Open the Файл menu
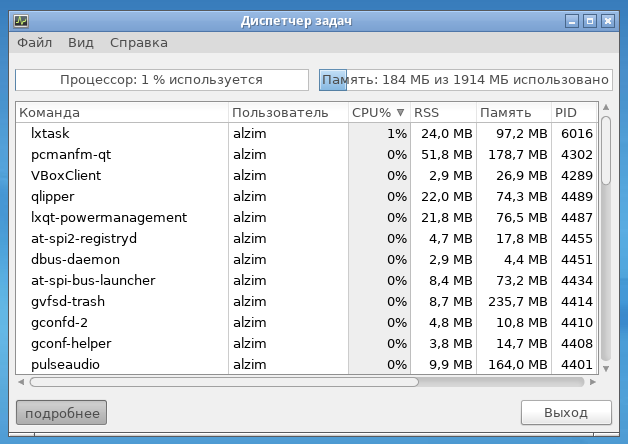 pyautogui.click(x=35, y=43)
